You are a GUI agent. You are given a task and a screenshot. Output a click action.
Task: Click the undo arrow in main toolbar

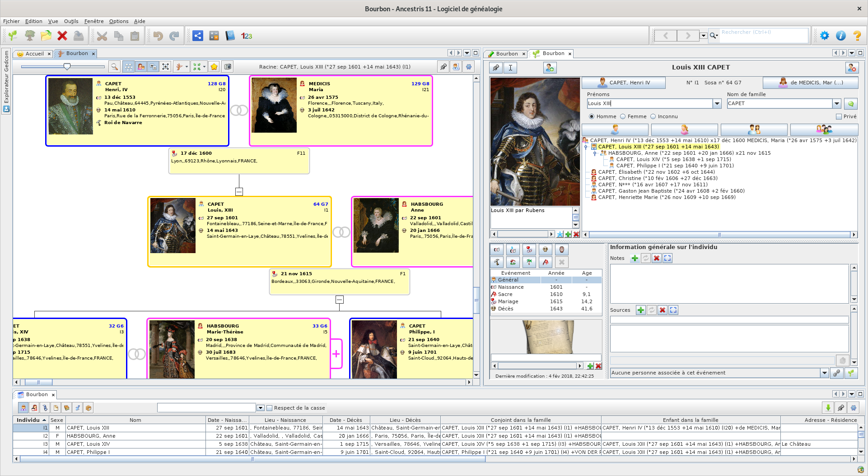point(158,36)
